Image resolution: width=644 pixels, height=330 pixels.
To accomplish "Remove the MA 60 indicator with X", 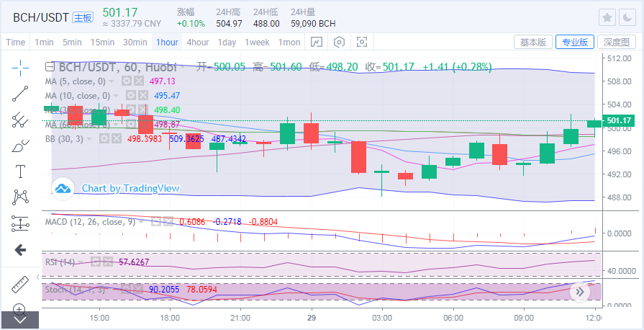I will pos(142,124).
